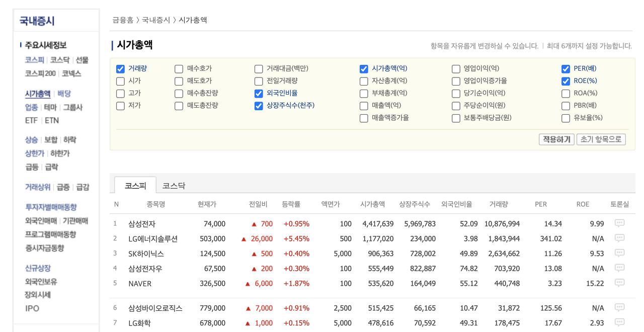This screenshot has width=644, height=332.
Task: Uncheck the ROE(%) checkbox
Action: point(566,81)
